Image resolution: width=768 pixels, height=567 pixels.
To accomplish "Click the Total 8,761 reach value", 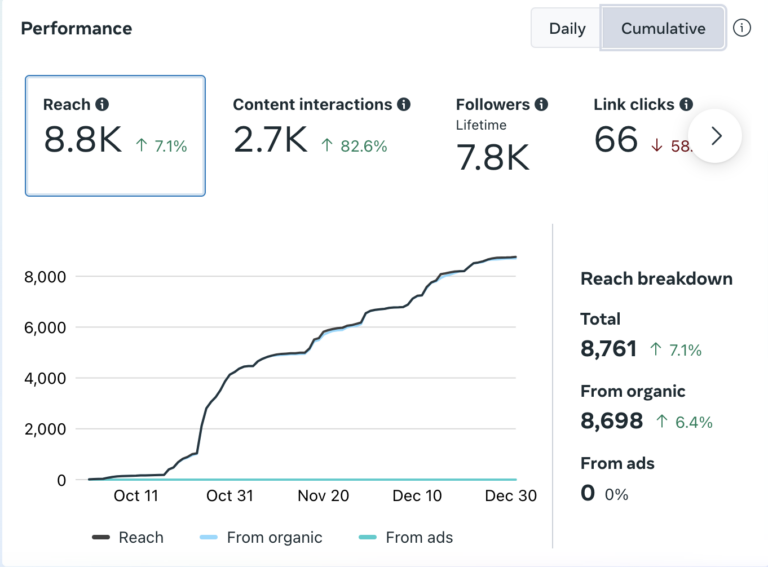I will pyautogui.click(x=608, y=349).
